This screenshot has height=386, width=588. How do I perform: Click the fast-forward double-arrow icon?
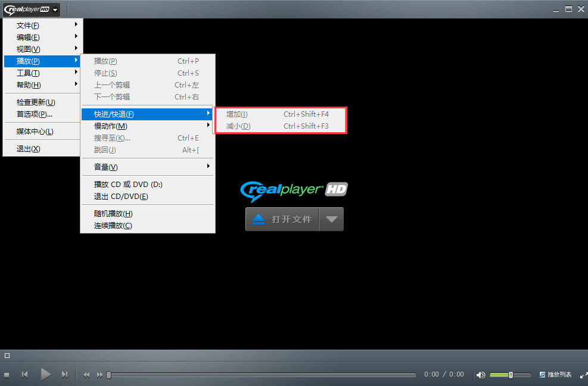coord(99,374)
